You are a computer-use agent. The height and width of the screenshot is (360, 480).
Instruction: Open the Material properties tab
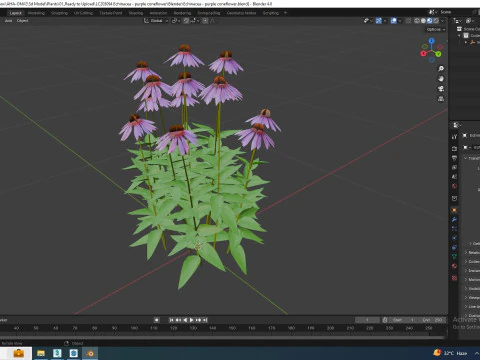coord(454,266)
